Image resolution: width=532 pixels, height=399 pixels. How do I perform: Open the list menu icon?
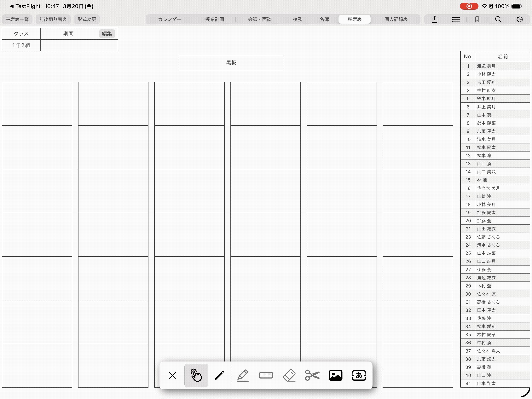pyautogui.click(x=455, y=19)
